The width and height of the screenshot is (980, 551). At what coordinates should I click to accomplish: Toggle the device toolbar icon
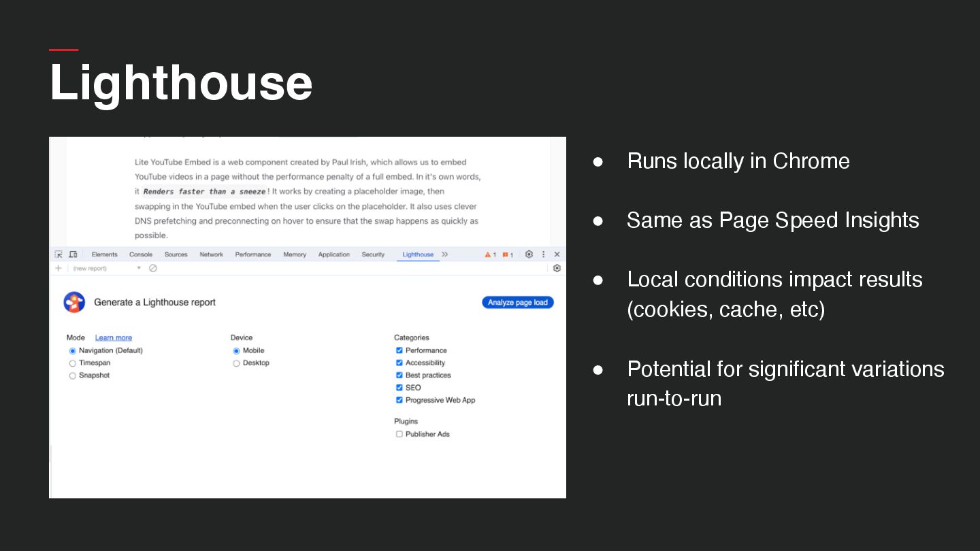pos(73,254)
